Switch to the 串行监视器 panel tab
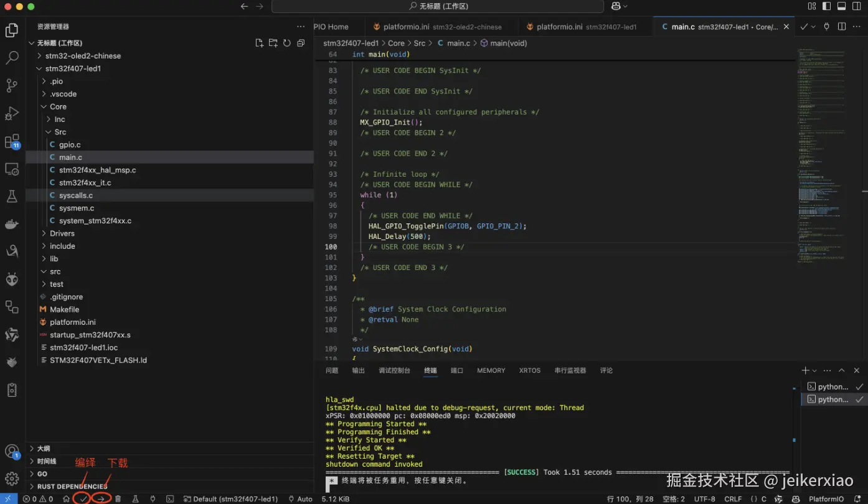The width and height of the screenshot is (868, 504). click(570, 371)
